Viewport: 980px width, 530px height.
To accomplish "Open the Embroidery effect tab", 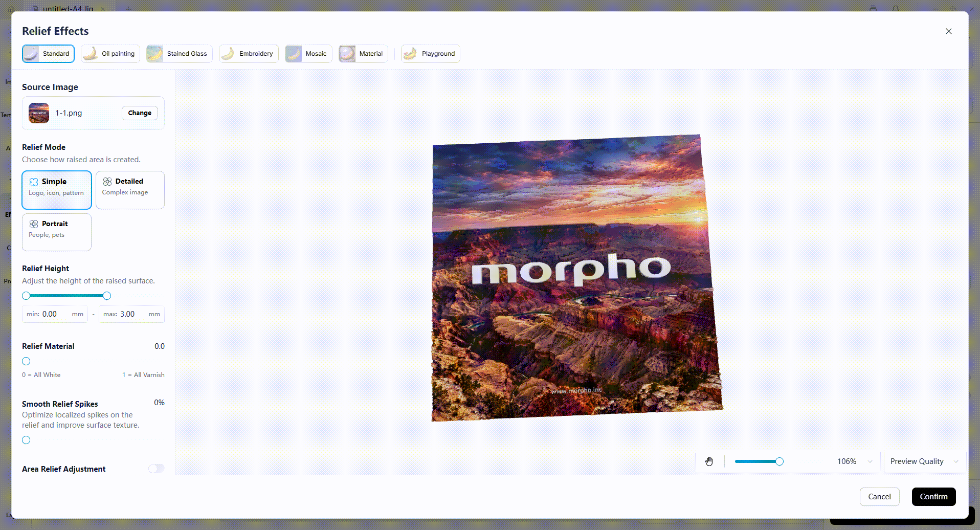I will point(249,54).
